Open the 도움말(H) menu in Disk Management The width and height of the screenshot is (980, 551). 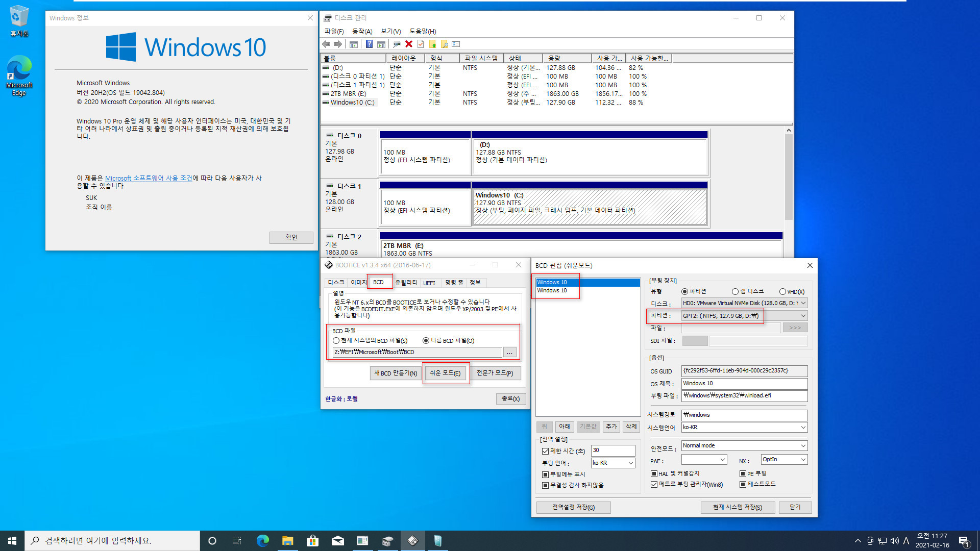422,31
